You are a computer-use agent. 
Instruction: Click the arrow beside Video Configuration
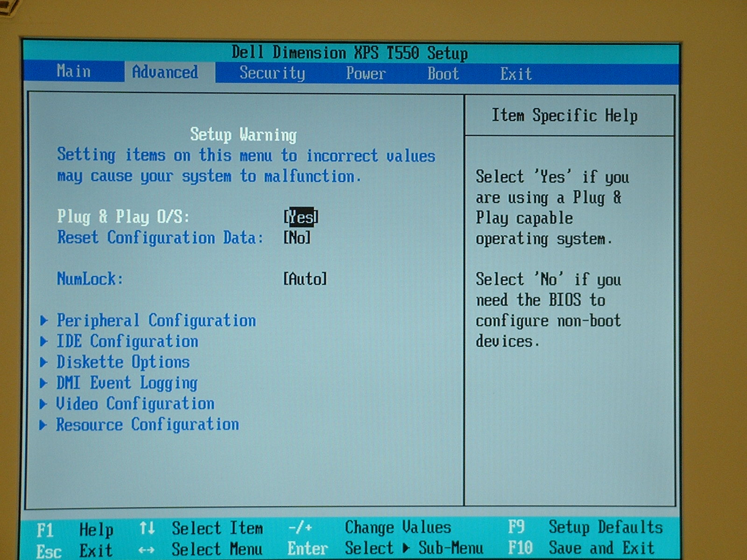tap(43, 404)
